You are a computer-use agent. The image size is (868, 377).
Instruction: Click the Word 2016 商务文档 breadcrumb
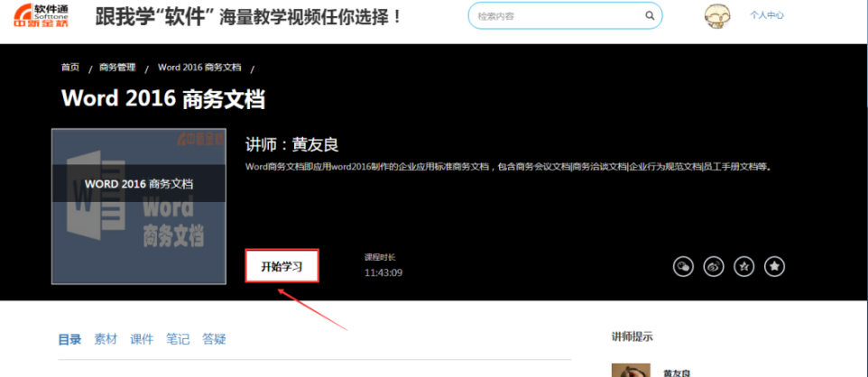click(x=199, y=68)
